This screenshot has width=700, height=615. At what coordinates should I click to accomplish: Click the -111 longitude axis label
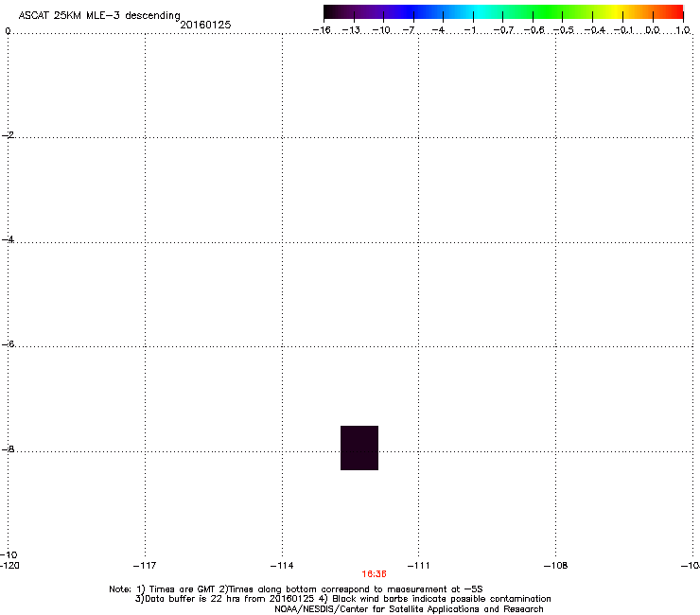[x=418, y=566]
